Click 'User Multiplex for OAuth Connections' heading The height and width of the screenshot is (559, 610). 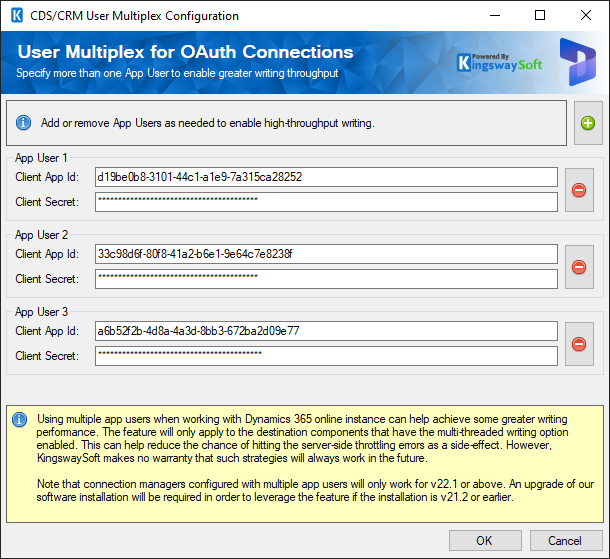[x=186, y=52]
